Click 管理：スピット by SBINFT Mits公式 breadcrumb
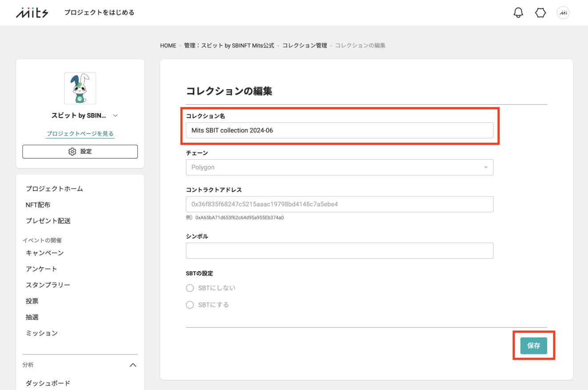 pyautogui.click(x=229, y=45)
